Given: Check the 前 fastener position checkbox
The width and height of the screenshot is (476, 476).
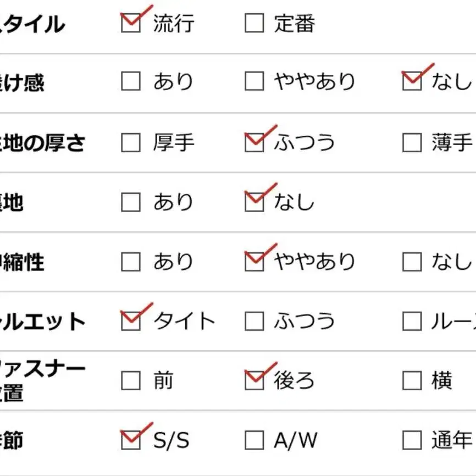Looking at the screenshot, I should (x=130, y=380).
